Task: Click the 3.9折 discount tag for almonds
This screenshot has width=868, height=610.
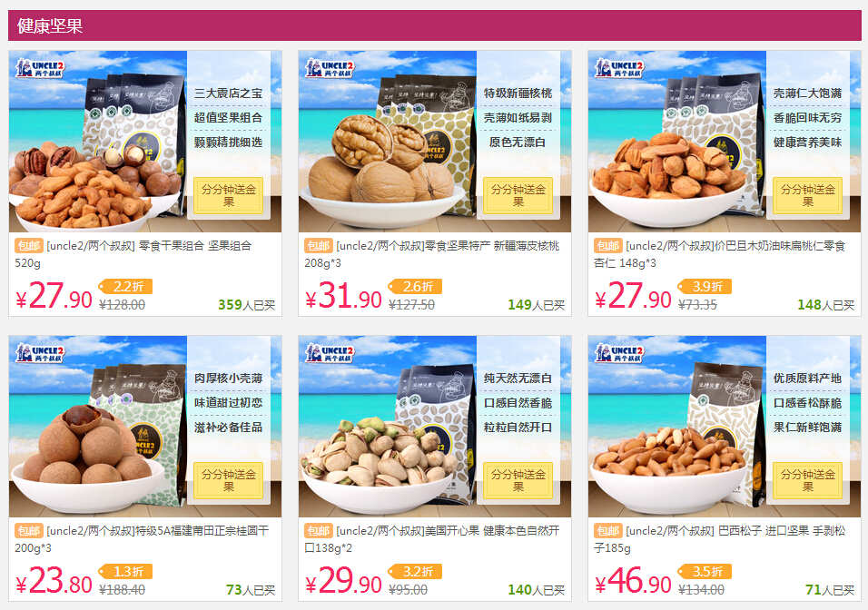Action: [705, 286]
